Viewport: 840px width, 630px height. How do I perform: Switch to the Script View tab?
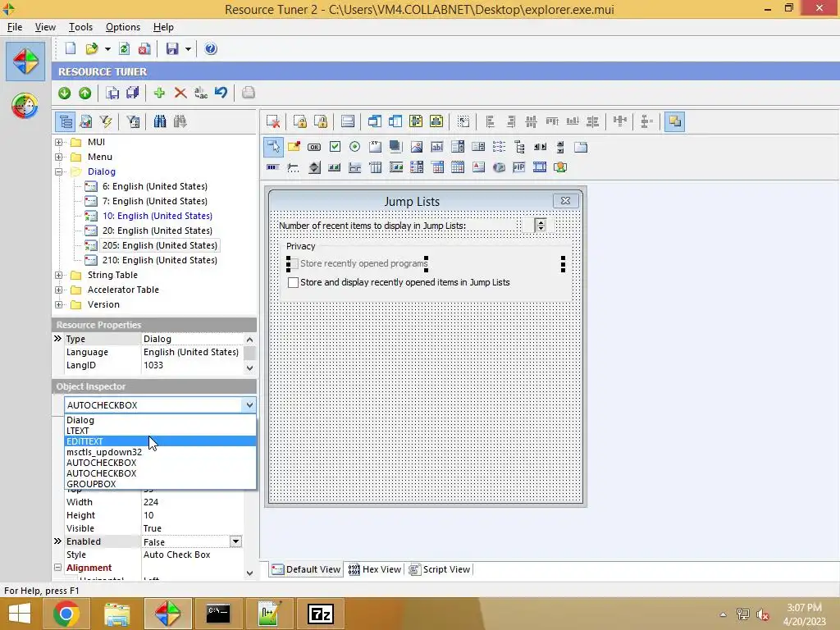coord(440,569)
